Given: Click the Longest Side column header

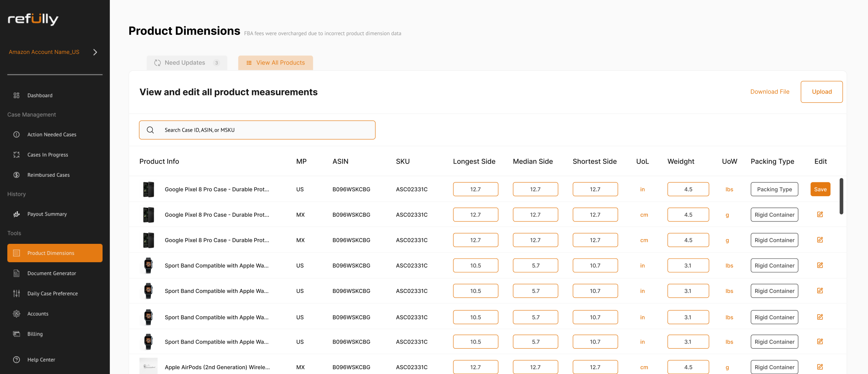Looking at the screenshot, I should tap(474, 161).
